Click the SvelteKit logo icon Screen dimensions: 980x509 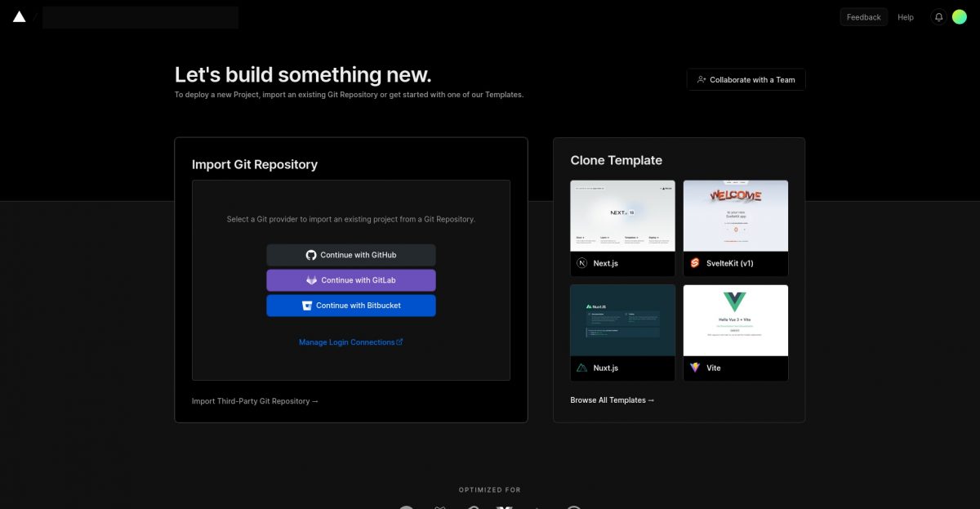click(695, 263)
